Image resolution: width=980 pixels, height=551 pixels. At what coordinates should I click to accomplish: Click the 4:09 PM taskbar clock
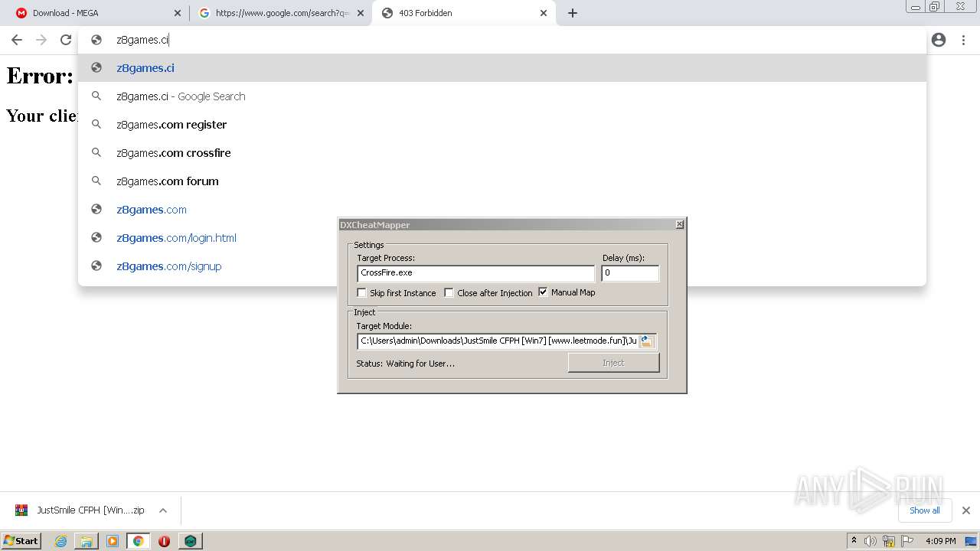coord(940,541)
